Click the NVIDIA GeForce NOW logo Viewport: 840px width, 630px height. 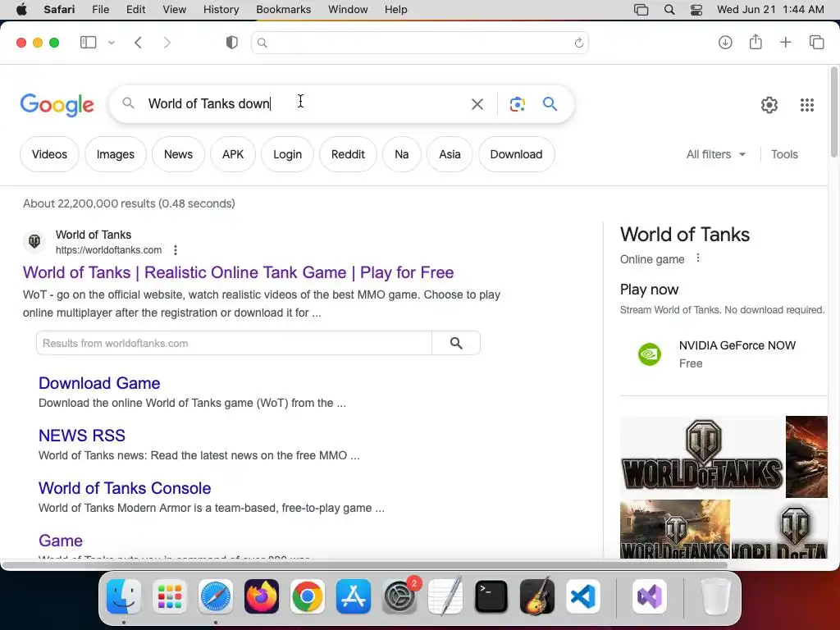pos(650,354)
